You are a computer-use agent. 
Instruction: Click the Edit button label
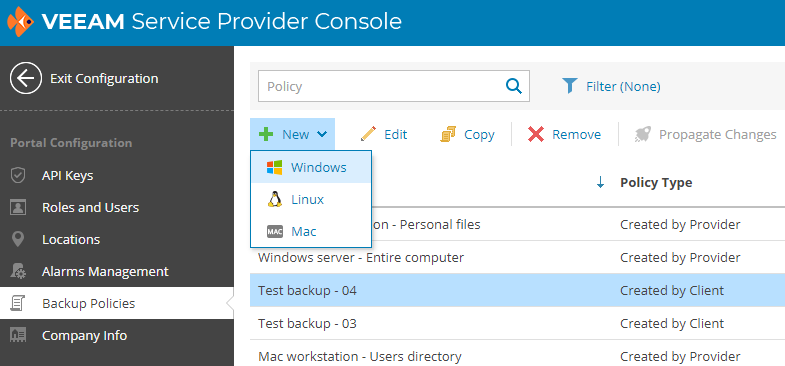point(396,134)
